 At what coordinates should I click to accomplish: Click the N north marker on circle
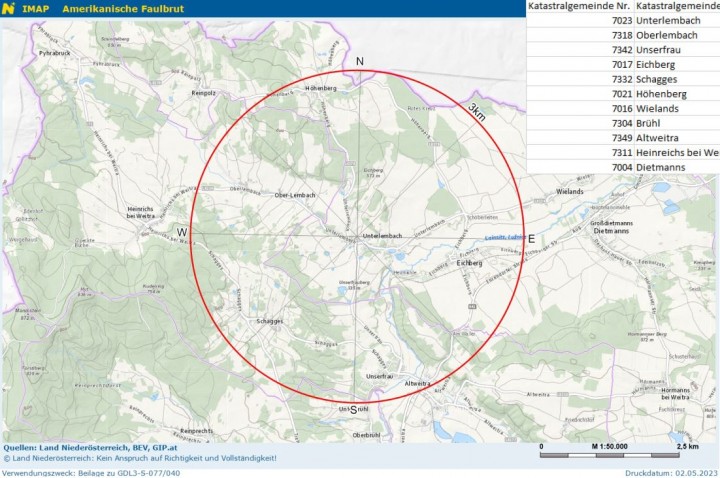pos(360,62)
